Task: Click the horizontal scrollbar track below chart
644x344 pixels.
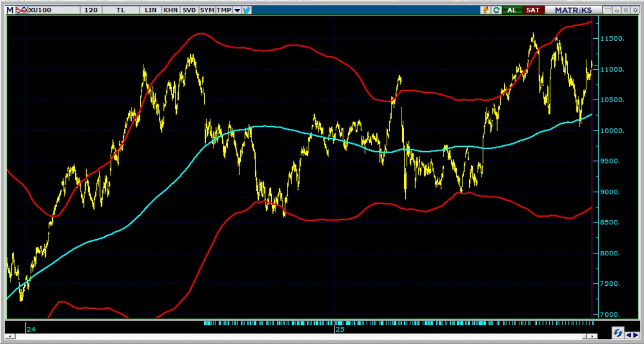Action: [309, 336]
